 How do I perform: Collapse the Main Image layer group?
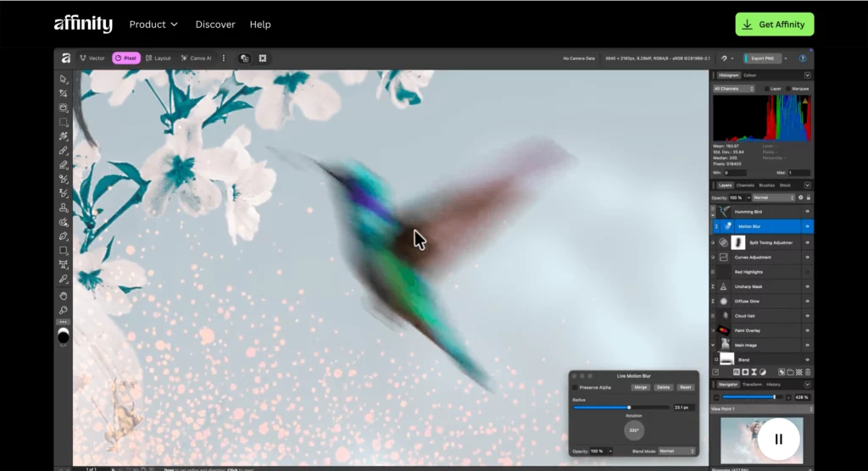click(x=713, y=346)
